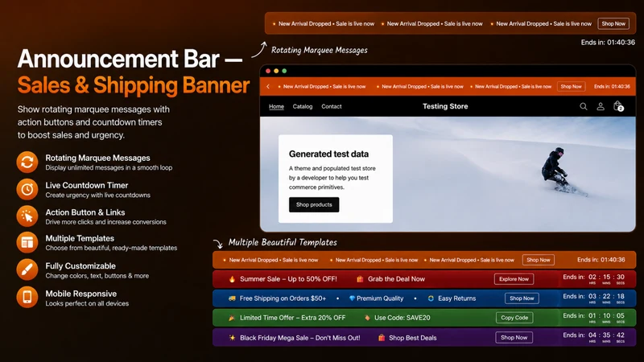Viewport: 644px width, 362px height.
Task: Click Shop Now on Black Friday banner
Action: point(514,337)
